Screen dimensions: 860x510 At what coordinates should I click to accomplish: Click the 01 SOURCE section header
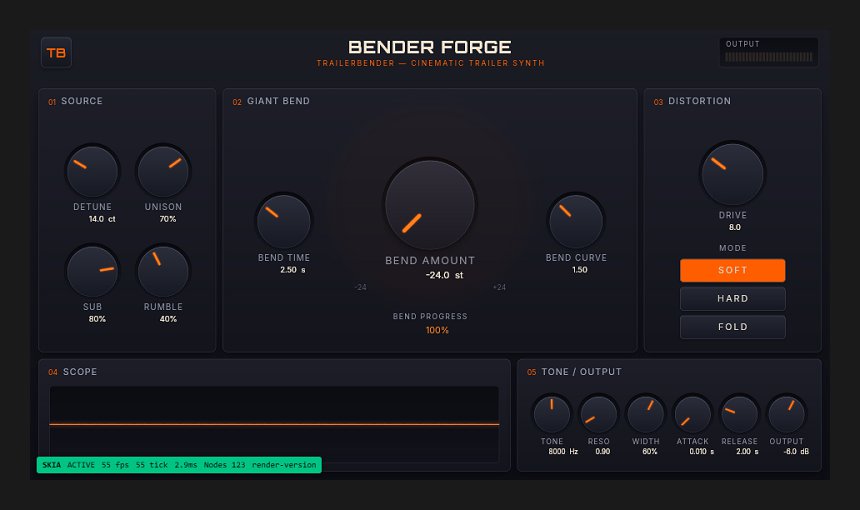pyautogui.click(x=75, y=101)
